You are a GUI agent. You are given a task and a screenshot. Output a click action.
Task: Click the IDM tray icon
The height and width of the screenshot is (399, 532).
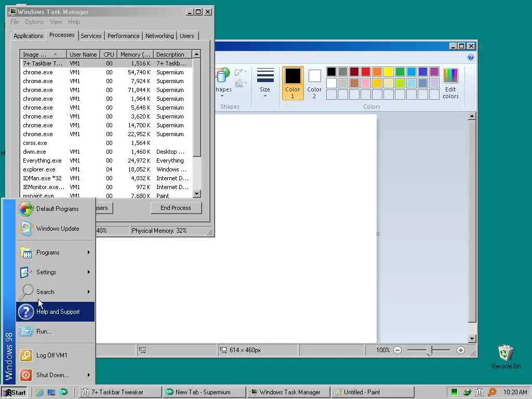pos(467,392)
